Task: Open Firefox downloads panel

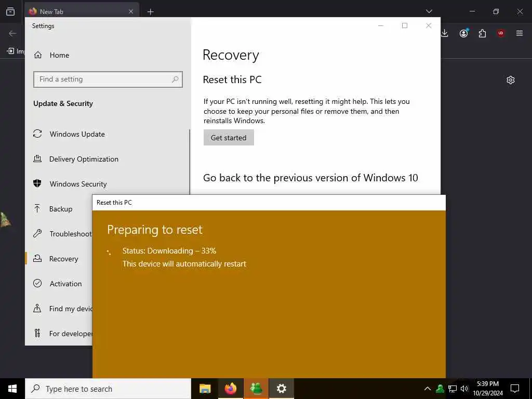Action: (445, 33)
